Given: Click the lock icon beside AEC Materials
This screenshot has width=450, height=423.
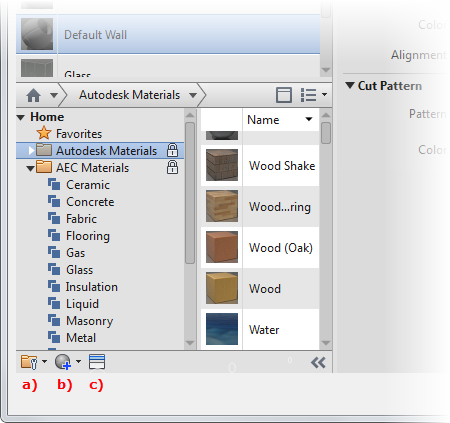Looking at the screenshot, I should coord(172,167).
